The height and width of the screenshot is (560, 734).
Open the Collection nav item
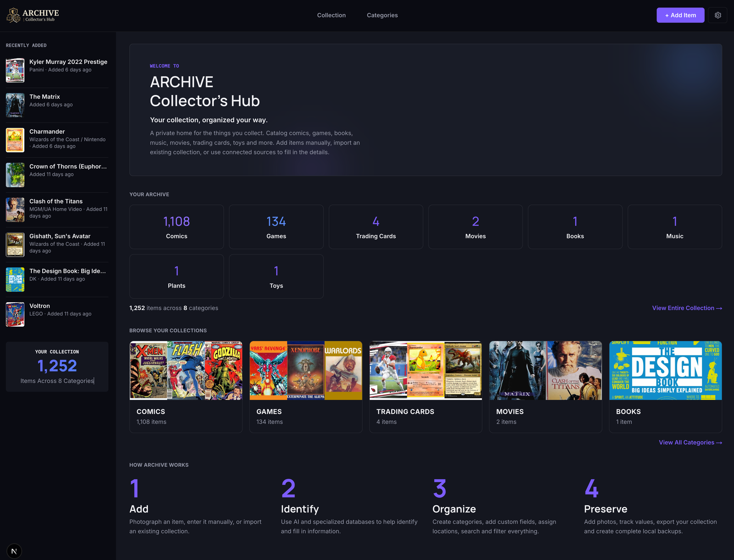(x=331, y=15)
